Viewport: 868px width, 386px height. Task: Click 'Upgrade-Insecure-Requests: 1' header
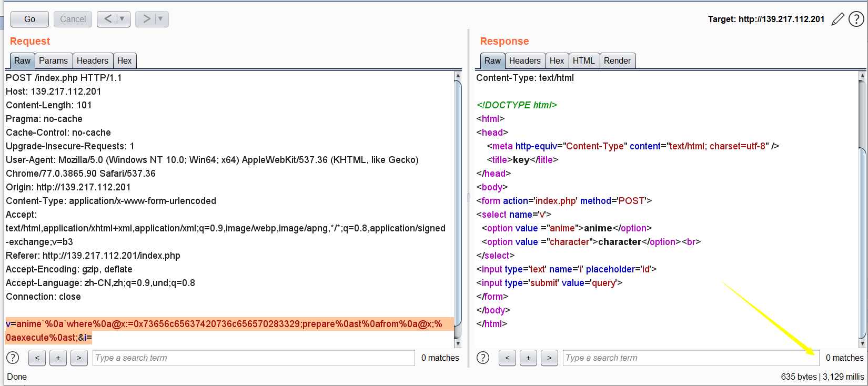click(x=70, y=146)
